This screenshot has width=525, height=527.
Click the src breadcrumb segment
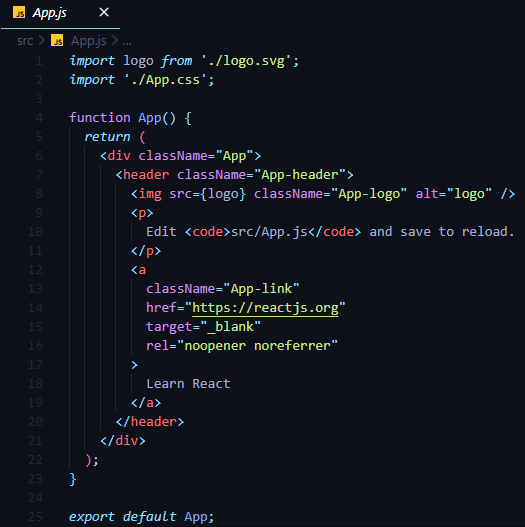click(x=25, y=41)
